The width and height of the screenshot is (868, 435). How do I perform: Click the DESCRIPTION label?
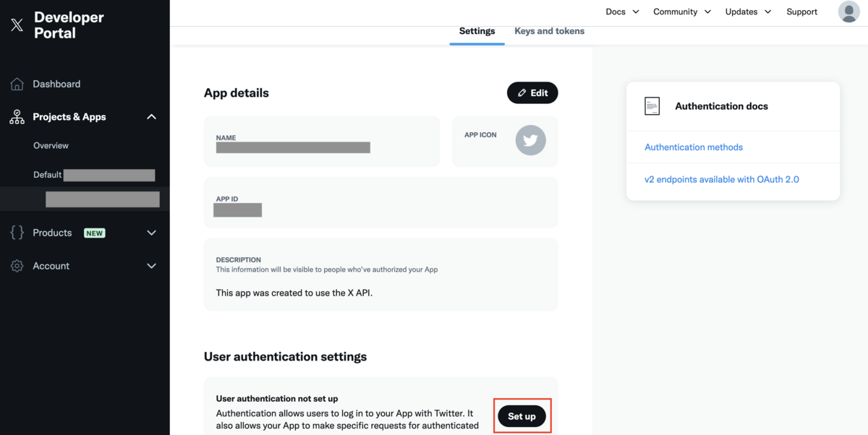pyautogui.click(x=239, y=259)
